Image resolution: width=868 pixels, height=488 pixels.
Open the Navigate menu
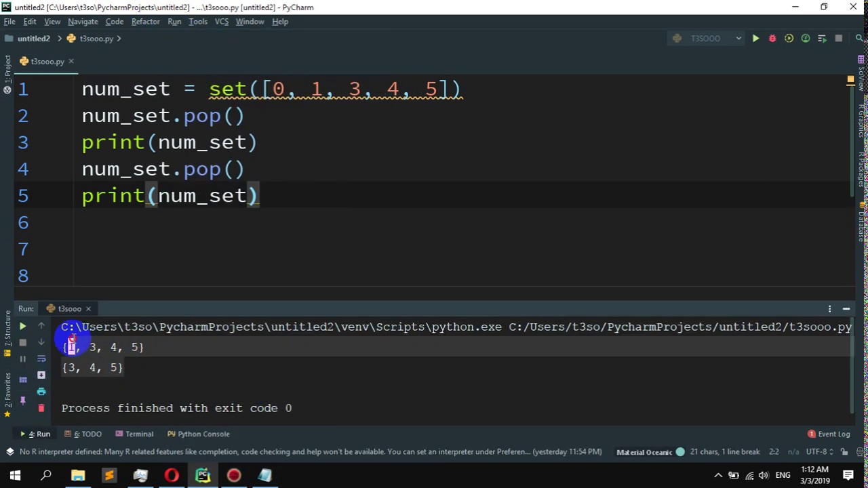[x=83, y=22]
